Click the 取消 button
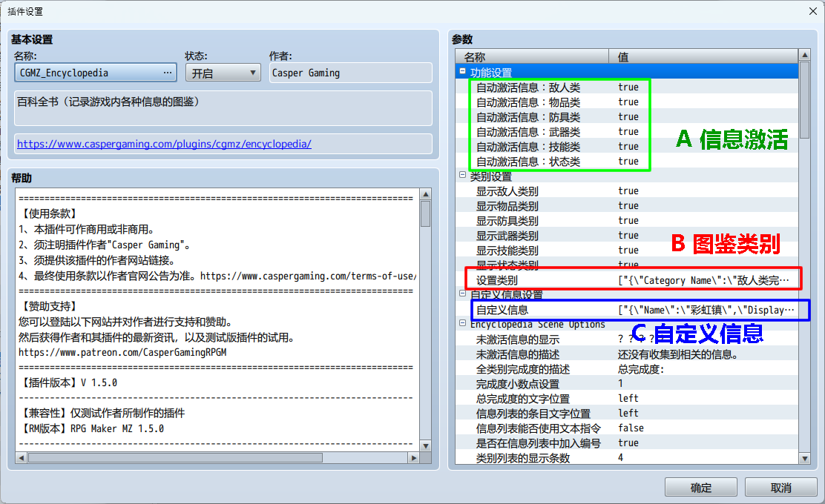 pyautogui.click(x=780, y=487)
